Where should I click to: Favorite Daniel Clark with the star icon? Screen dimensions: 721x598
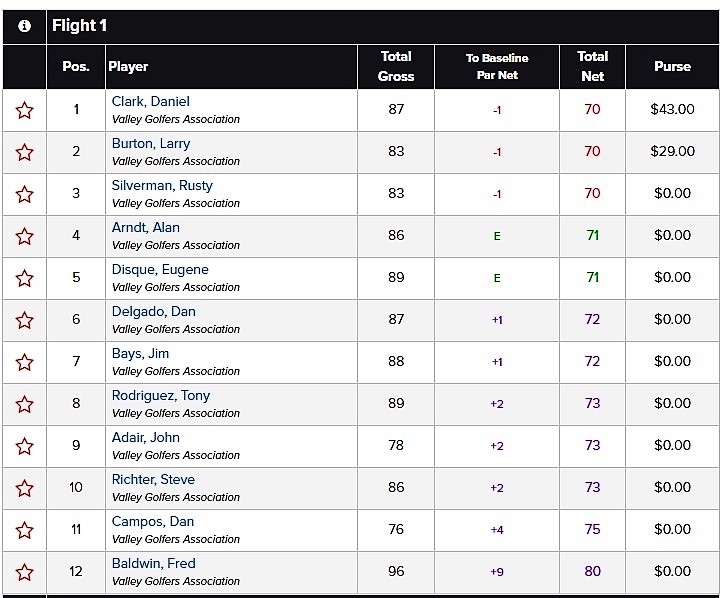pos(24,110)
